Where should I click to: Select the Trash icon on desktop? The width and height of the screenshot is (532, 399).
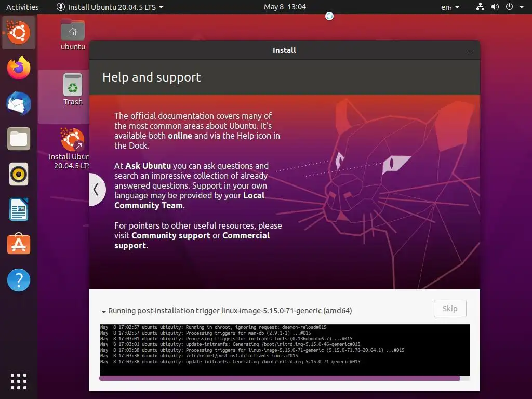73,89
